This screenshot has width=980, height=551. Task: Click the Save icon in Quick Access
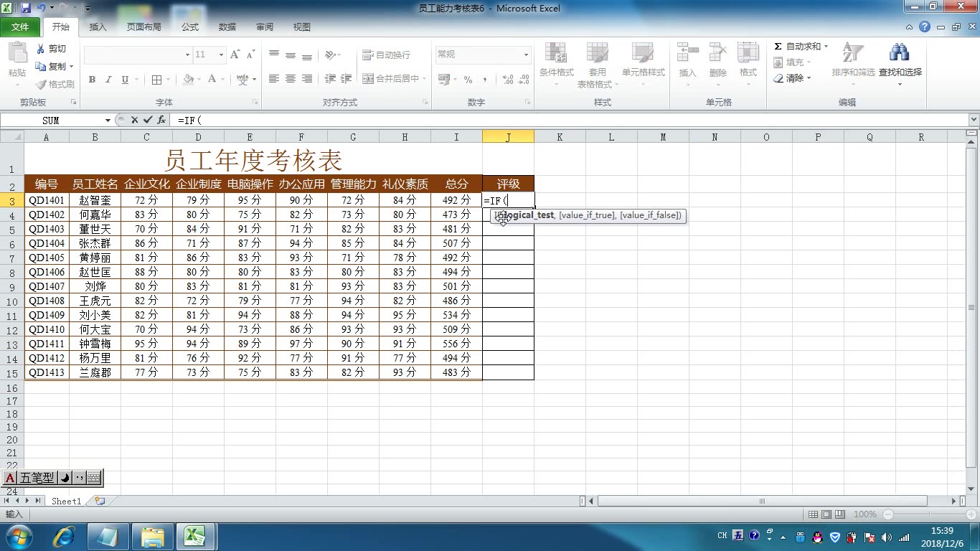click(x=26, y=8)
